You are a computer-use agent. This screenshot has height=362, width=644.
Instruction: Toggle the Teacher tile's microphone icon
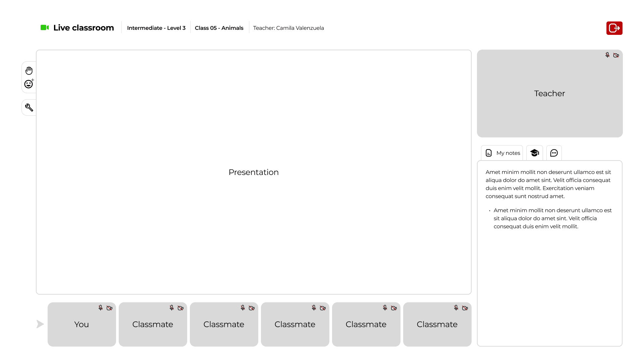click(x=607, y=55)
